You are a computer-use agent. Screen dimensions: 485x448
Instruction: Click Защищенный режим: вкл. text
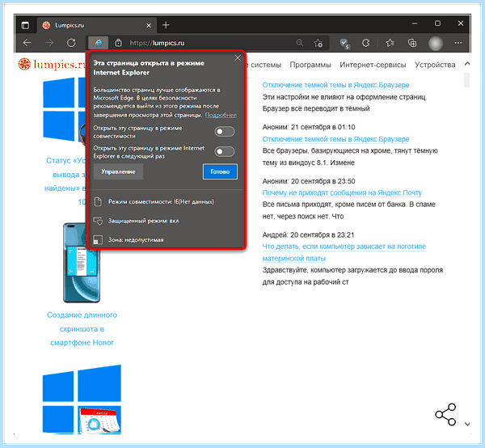tap(144, 221)
